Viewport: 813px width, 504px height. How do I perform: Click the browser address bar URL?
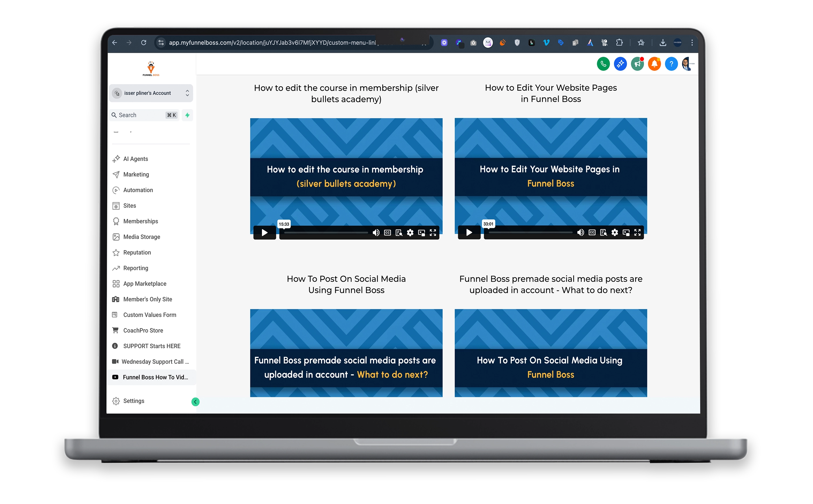point(272,43)
